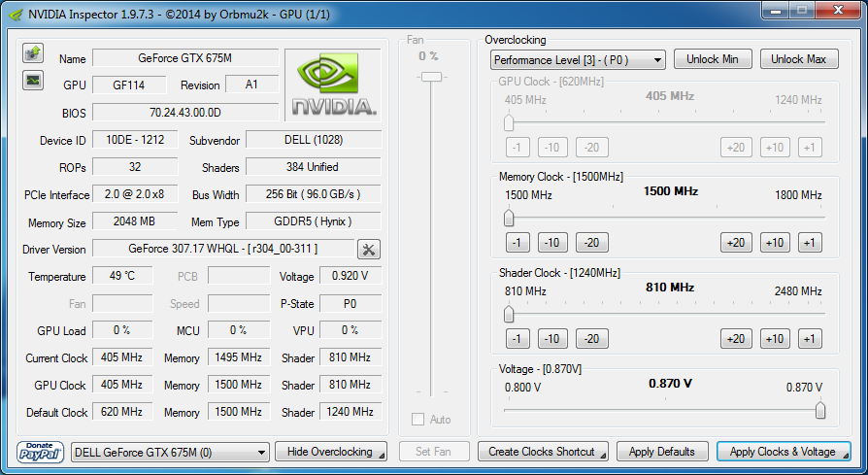Click the NVIDIA logo image
This screenshot has height=475, width=868.
coord(333,85)
